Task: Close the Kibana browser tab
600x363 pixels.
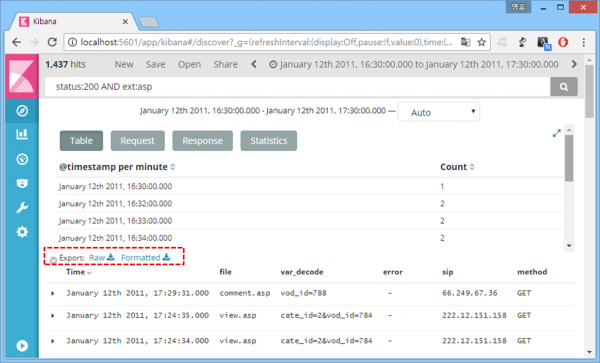Action: point(125,22)
